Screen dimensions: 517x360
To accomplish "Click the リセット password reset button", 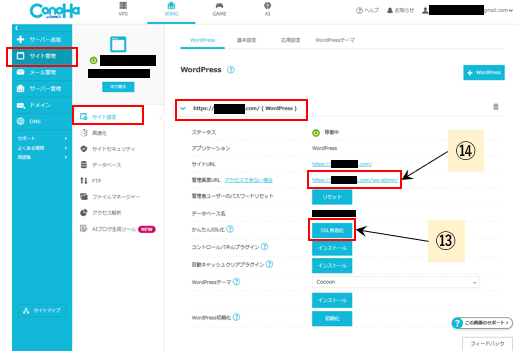I will 332,197.
